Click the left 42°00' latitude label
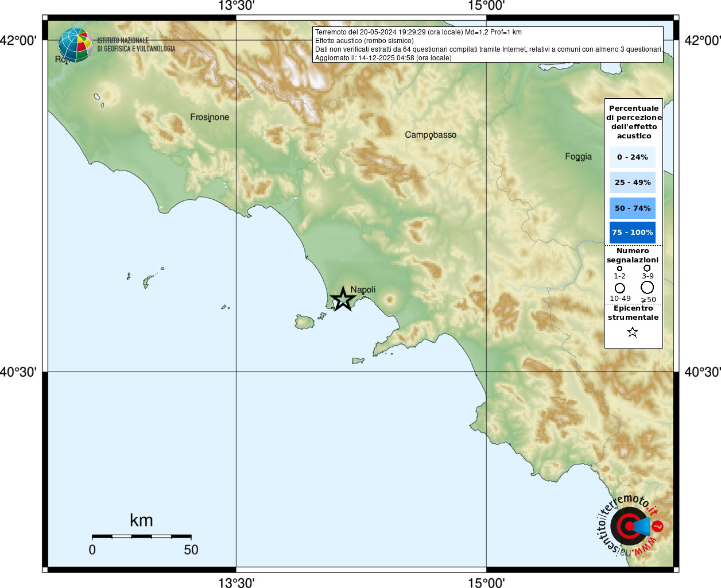Image resolution: width=721 pixels, height=588 pixels. pyautogui.click(x=18, y=40)
